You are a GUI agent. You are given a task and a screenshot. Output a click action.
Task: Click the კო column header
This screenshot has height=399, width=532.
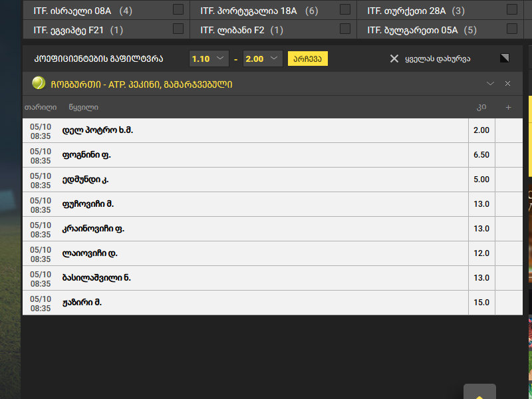pyautogui.click(x=481, y=107)
